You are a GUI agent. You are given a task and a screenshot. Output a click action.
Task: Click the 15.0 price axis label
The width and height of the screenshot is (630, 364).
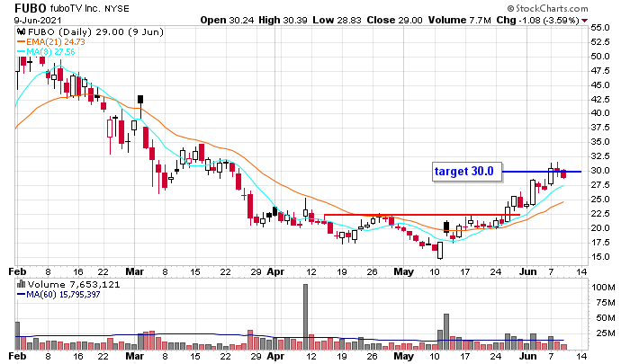(600, 256)
